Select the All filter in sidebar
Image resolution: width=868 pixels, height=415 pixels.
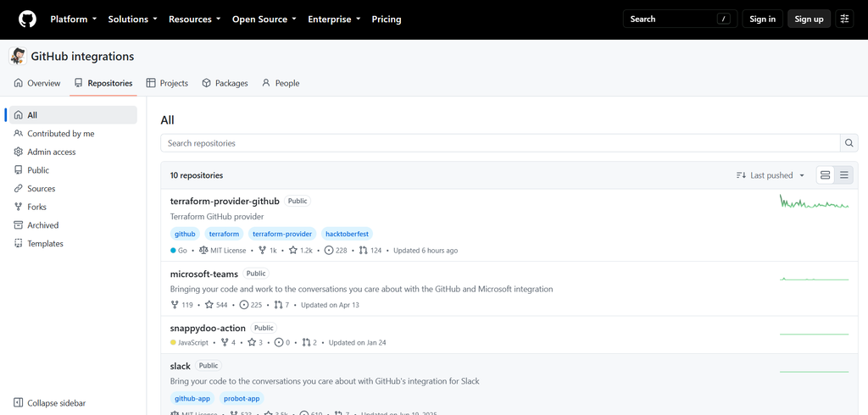73,115
